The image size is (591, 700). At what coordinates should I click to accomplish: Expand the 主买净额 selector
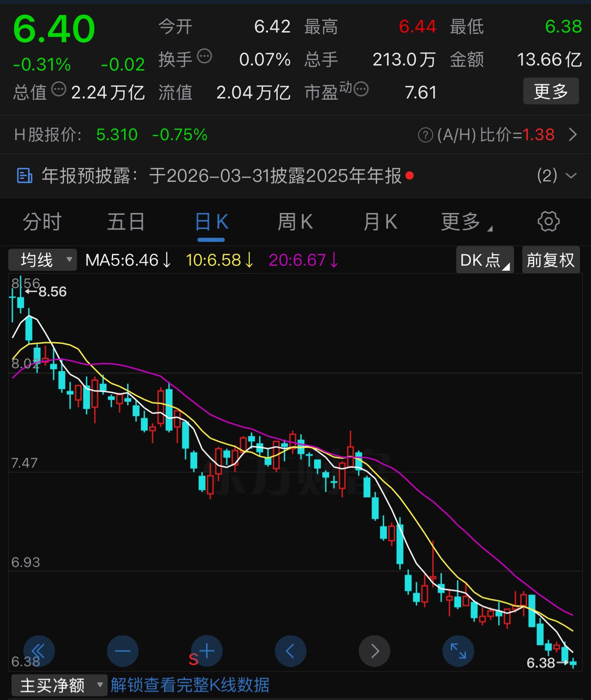(59, 685)
